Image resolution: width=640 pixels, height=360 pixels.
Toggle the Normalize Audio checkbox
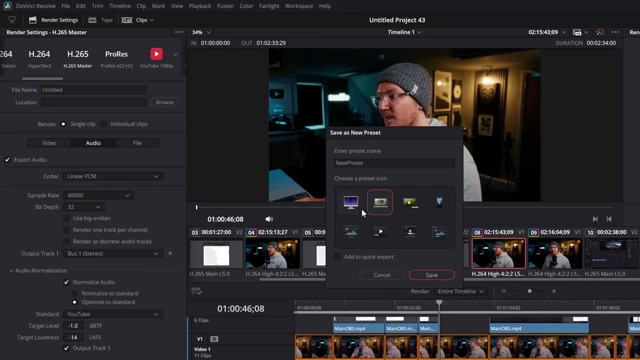pos(66,282)
